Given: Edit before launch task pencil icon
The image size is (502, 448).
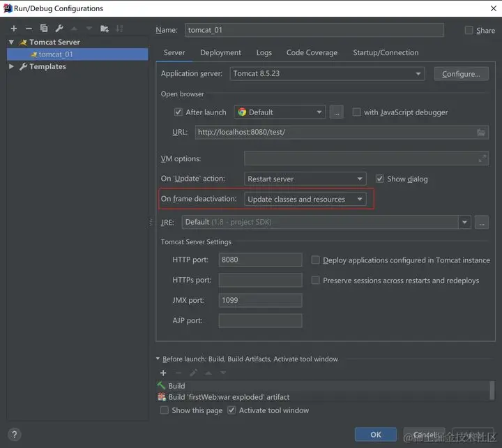Looking at the screenshot, I should 193,373.
